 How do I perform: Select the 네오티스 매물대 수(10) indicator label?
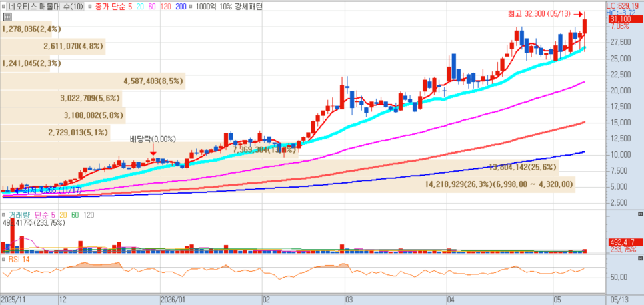(45, 6)
